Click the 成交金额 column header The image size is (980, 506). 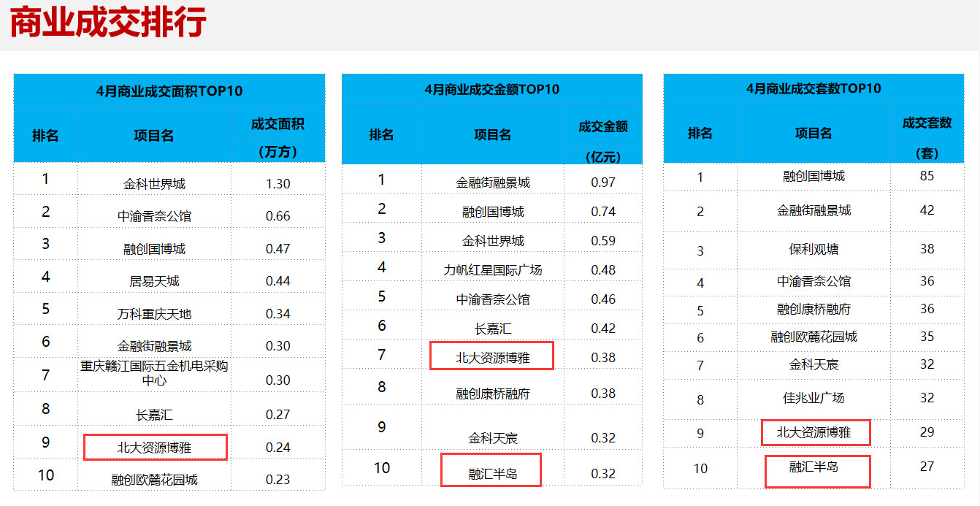[x=603, y=126]
